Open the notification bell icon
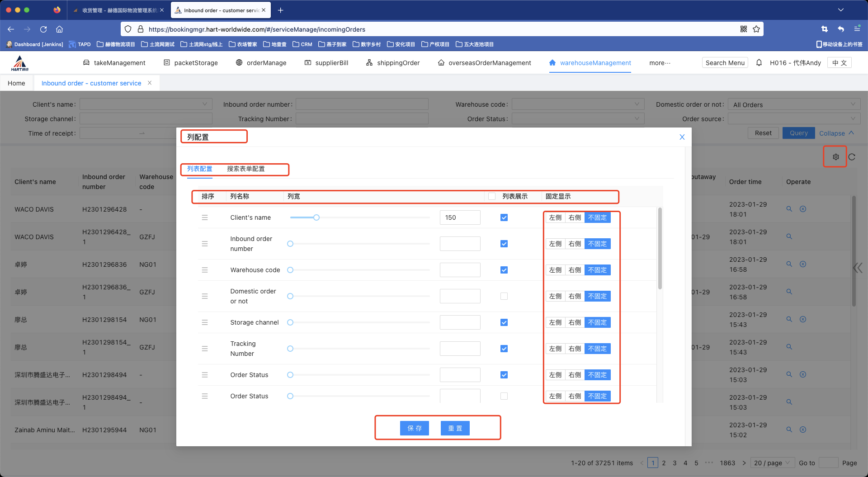 click(x=759, y=63)
